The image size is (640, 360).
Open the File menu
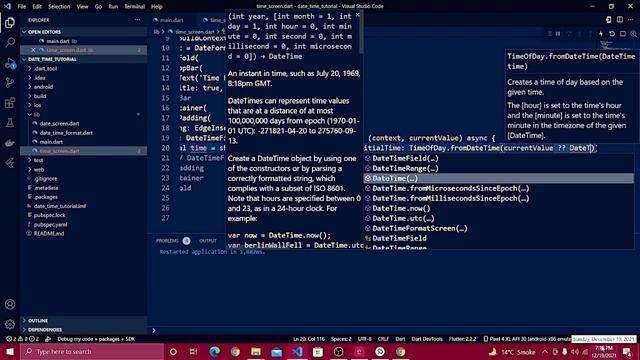[x=22, y=7]
